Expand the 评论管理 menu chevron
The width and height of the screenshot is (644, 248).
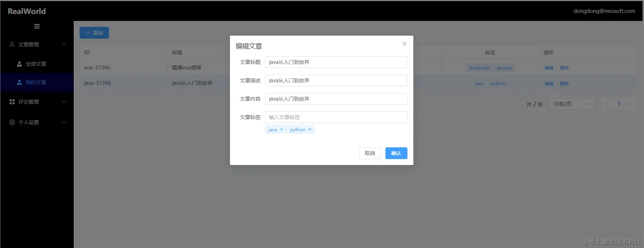click(64, 102)
